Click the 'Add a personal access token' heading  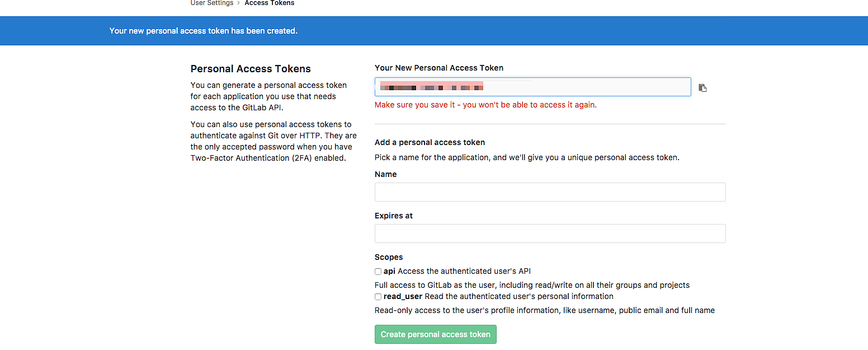pos(430,142)
